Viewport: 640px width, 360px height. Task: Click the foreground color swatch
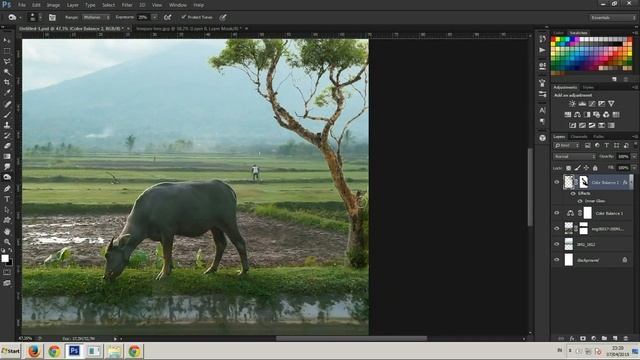coord(5,258)
